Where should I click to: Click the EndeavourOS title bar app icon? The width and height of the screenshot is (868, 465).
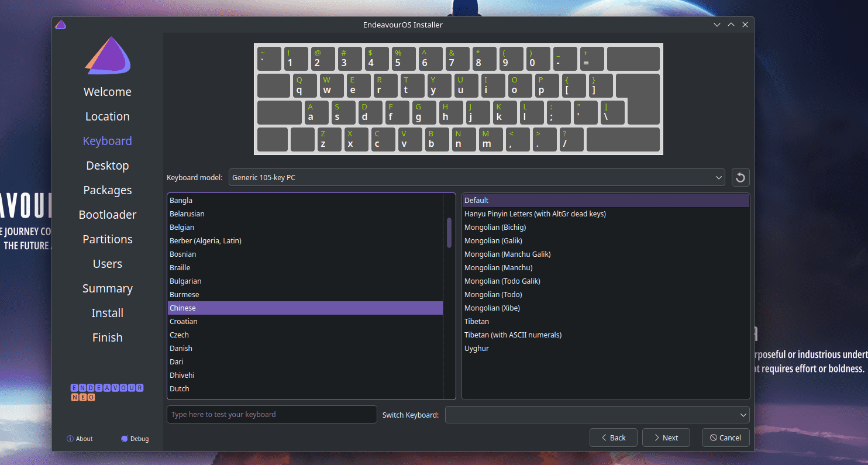60,25
